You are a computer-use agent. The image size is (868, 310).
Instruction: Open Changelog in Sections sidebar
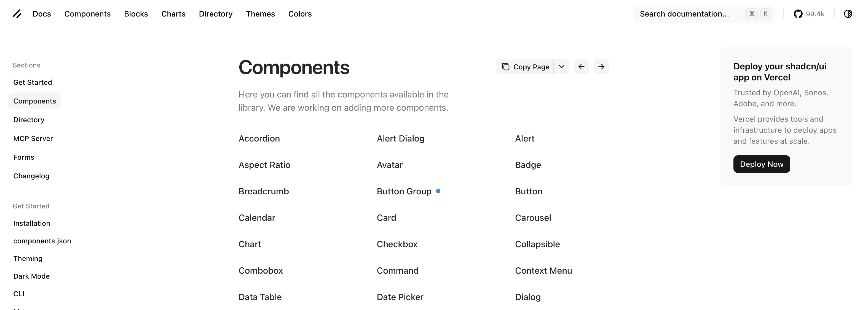pyautogui.click(x=31, y=176)
